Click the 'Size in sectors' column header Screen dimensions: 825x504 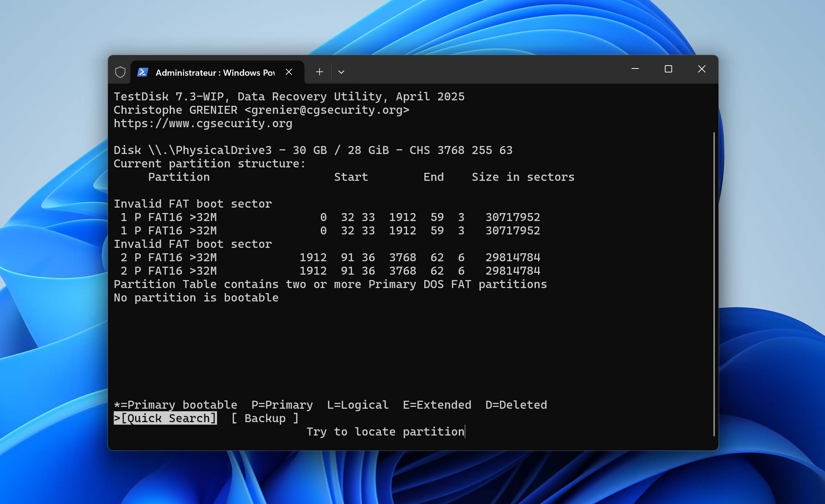(523, 177)
